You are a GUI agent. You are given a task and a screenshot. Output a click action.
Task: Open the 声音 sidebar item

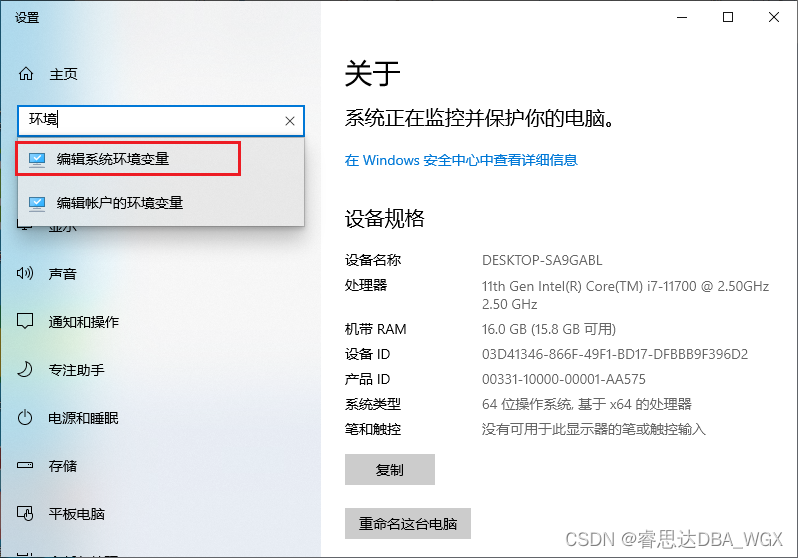click(63, 274)
